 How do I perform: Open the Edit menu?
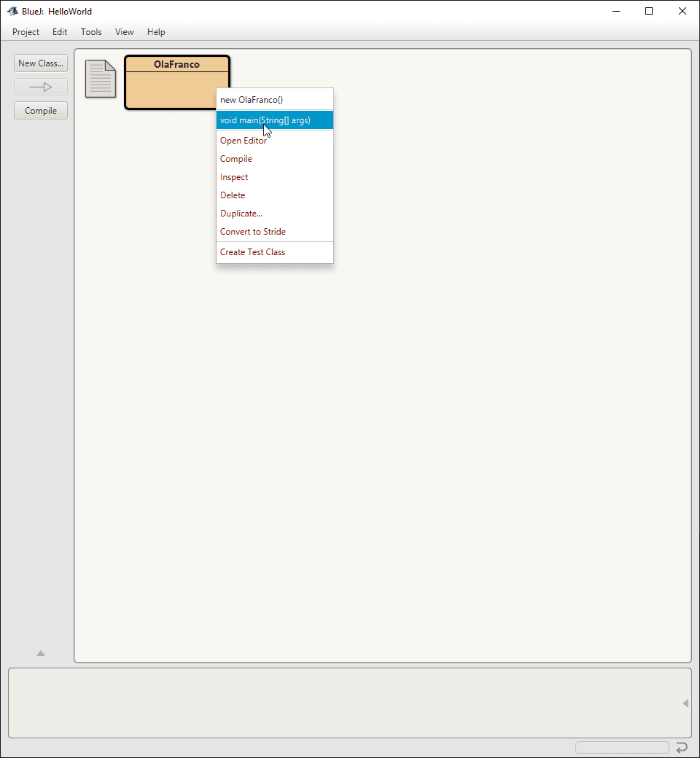pos(60,32)
